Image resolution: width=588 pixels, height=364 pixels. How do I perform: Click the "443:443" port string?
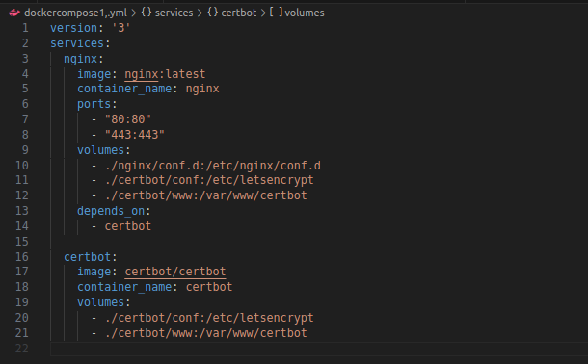pyautogui.click(x=135, y=135)
